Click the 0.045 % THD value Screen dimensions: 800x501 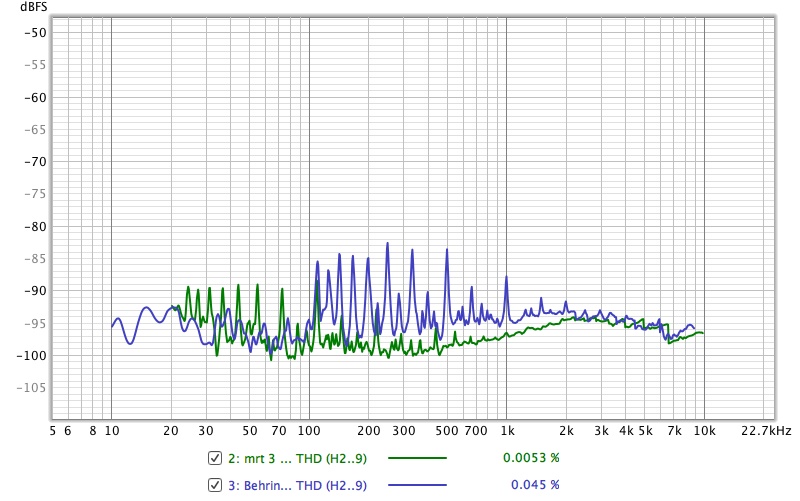tap(535, 484)
